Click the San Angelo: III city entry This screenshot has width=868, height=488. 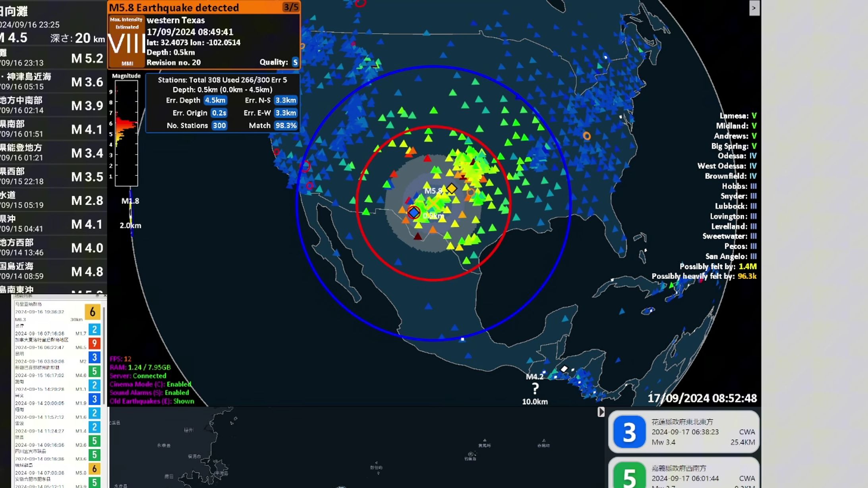coord(731,256)
